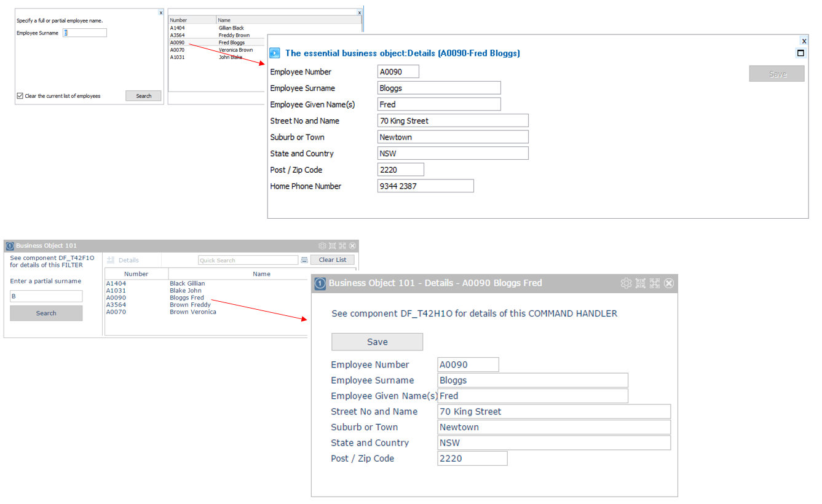Click the list options icon beside Quick Search
Viewport: 822px width, 504px height.
304,260
